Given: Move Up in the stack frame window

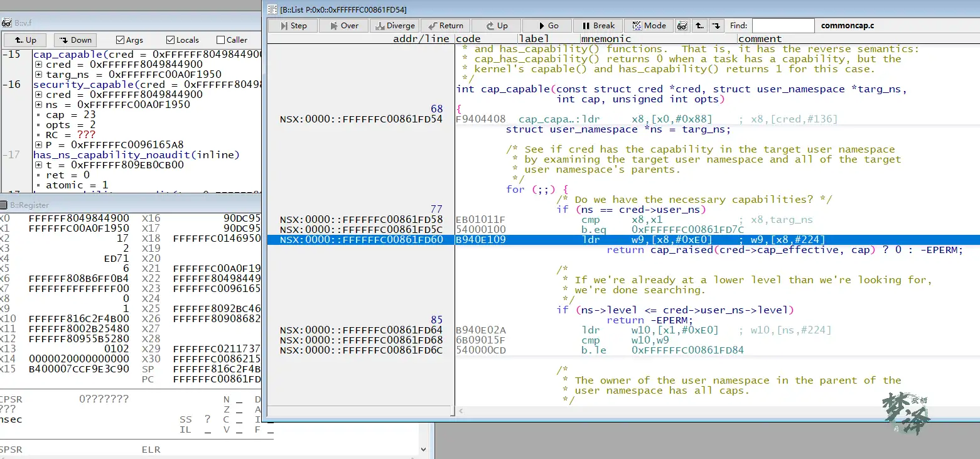Looking at the screenshot, I should (x=24, y=40).
